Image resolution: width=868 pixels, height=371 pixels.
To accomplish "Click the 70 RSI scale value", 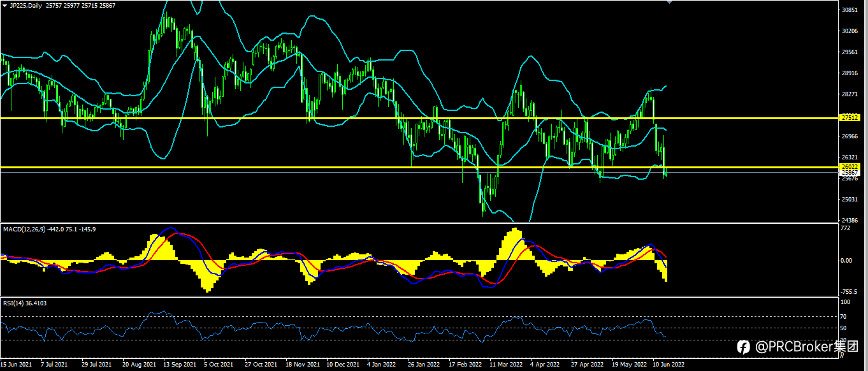I will pyautogui.click(x=844, y=316).
